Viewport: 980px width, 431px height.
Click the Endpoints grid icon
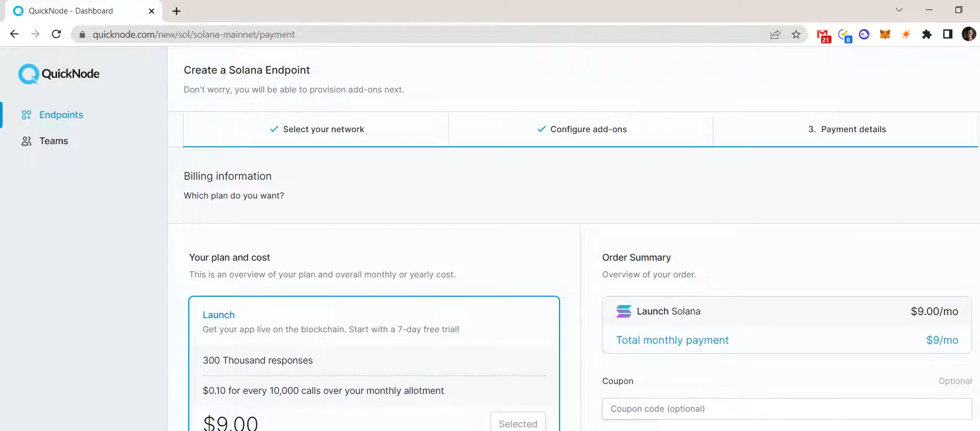(26, 115)
